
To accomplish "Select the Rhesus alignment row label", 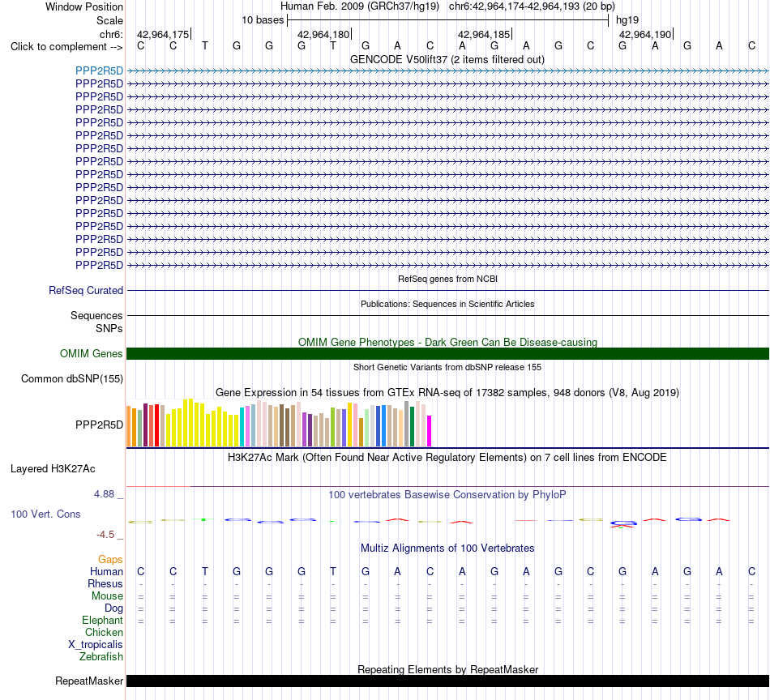I will 105,583.
